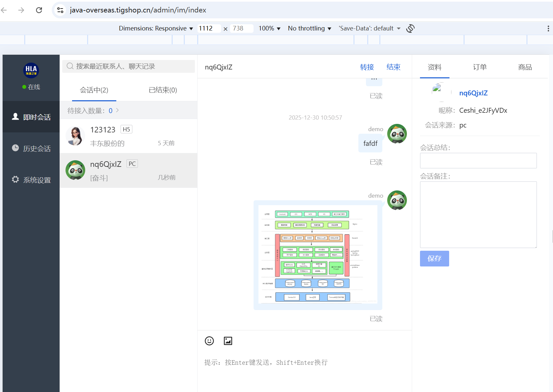553x392 pixels.
Task: Switch to the 已结束(0) tab
Action: pyautogui.click(x=162, y=90)
